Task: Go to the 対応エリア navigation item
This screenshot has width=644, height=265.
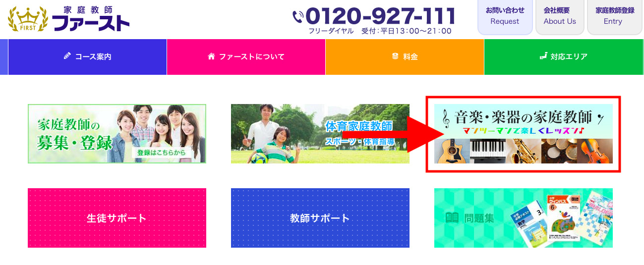Action: 563,56
